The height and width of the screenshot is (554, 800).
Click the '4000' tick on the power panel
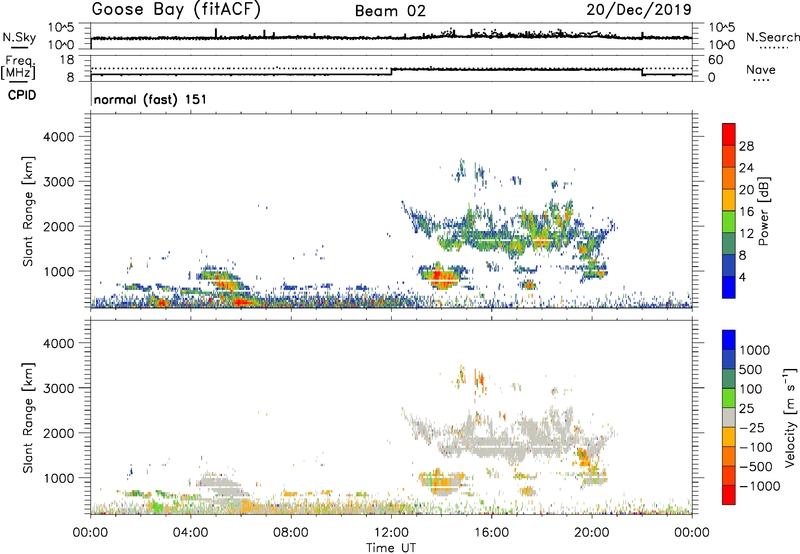coord(59,137)
